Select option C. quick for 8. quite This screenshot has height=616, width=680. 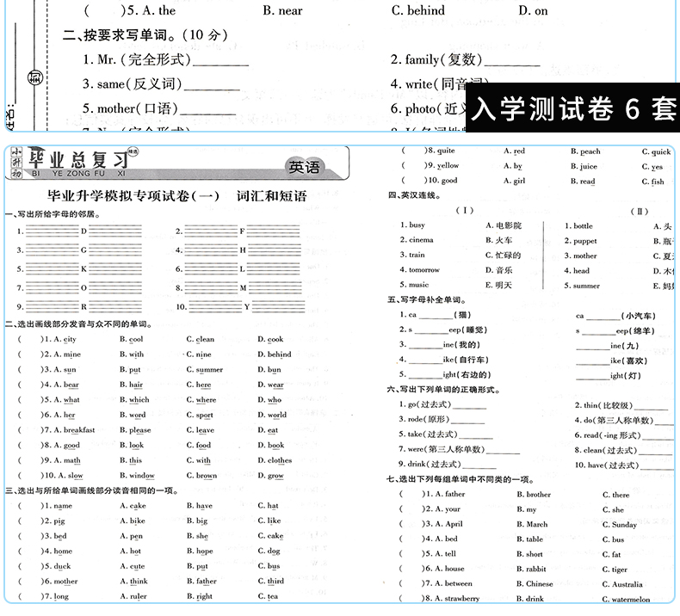click(656, 151)
